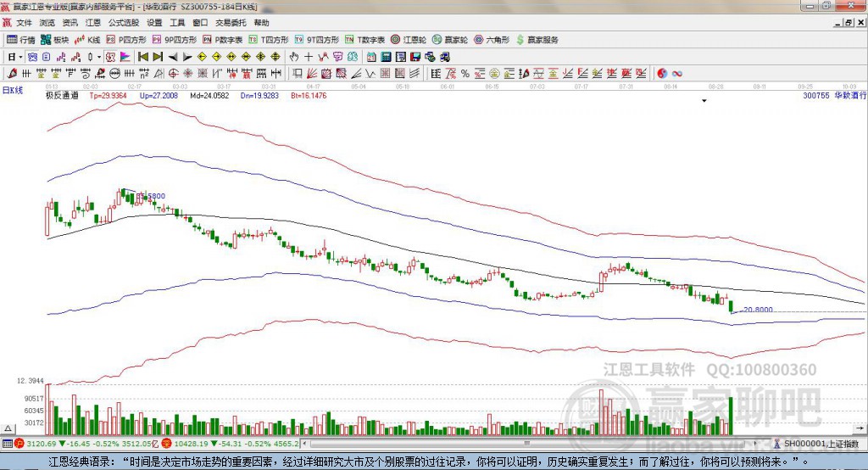Collapse volume panel with up-triangle button

pyautogui.click(x=8, y=428)
